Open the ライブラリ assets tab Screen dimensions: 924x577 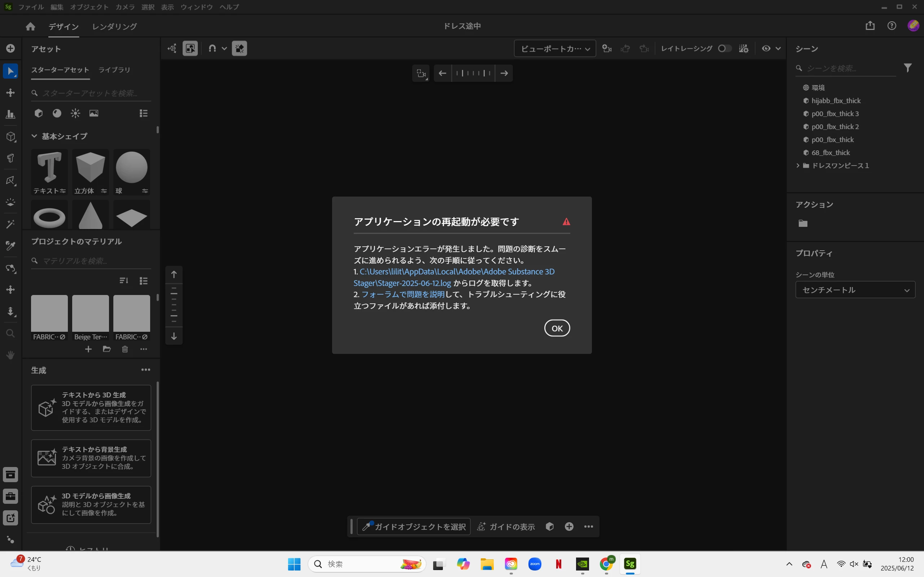click(x=114, y=70)
